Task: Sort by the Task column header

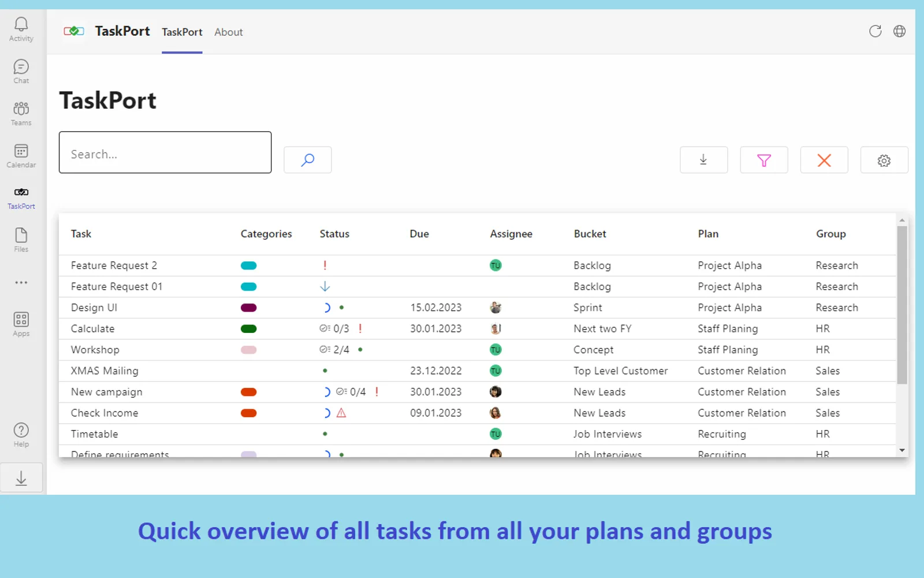Action: [x=81, y=234]
